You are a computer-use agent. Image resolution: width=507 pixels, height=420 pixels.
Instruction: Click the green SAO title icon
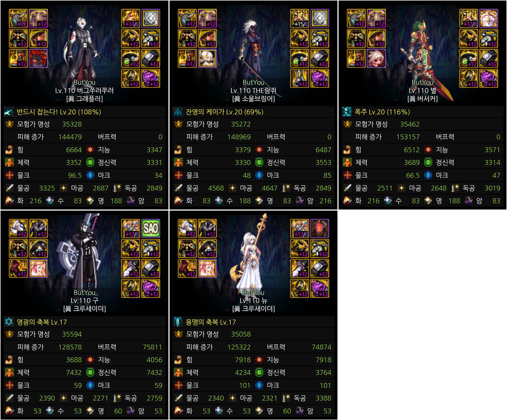pos(150,228)
